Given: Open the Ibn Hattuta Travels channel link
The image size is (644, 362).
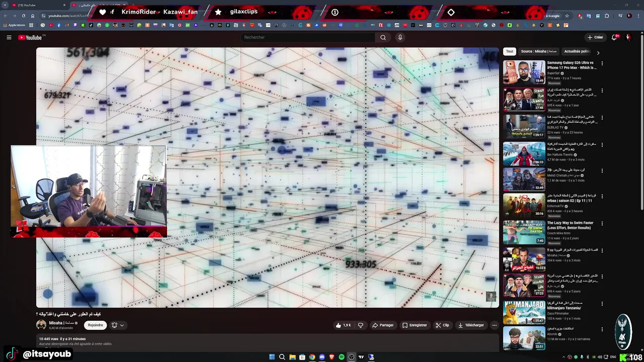Looking at the screenshot, I should 560,154.
